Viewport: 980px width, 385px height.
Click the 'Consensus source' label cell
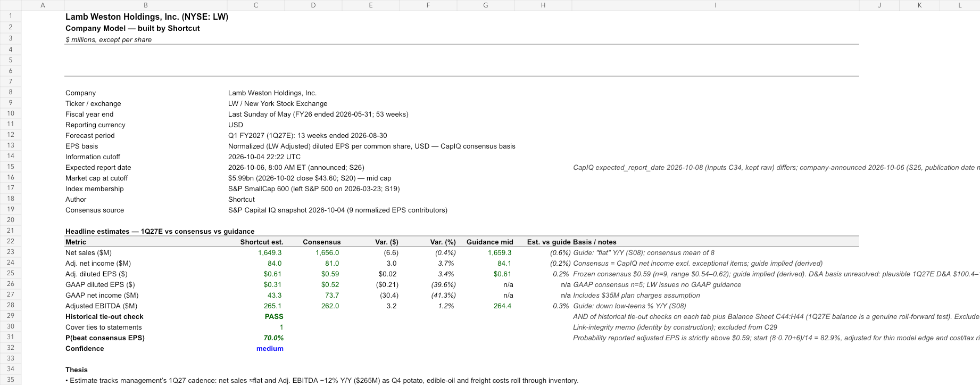[95, 210]
